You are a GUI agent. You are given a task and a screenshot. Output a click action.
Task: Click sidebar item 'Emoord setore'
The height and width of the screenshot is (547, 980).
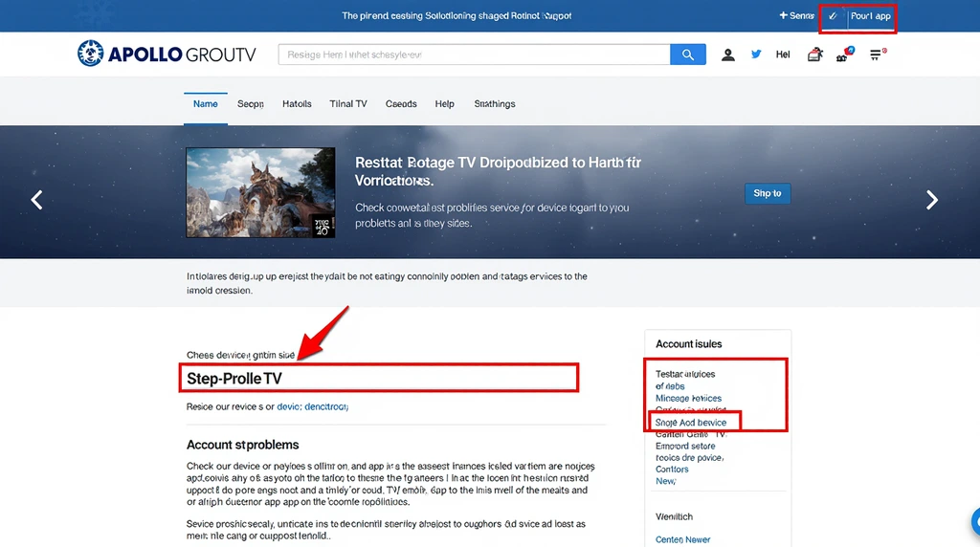click(x=685, y=446)
